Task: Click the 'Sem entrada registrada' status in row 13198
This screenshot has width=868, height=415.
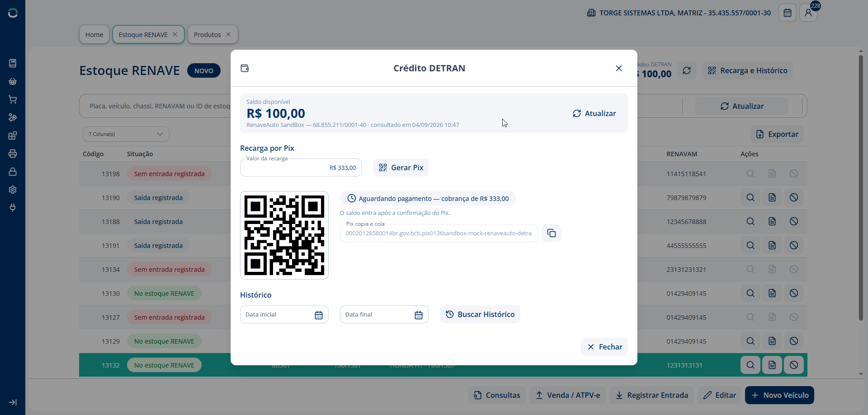Action: coord(170,174)
